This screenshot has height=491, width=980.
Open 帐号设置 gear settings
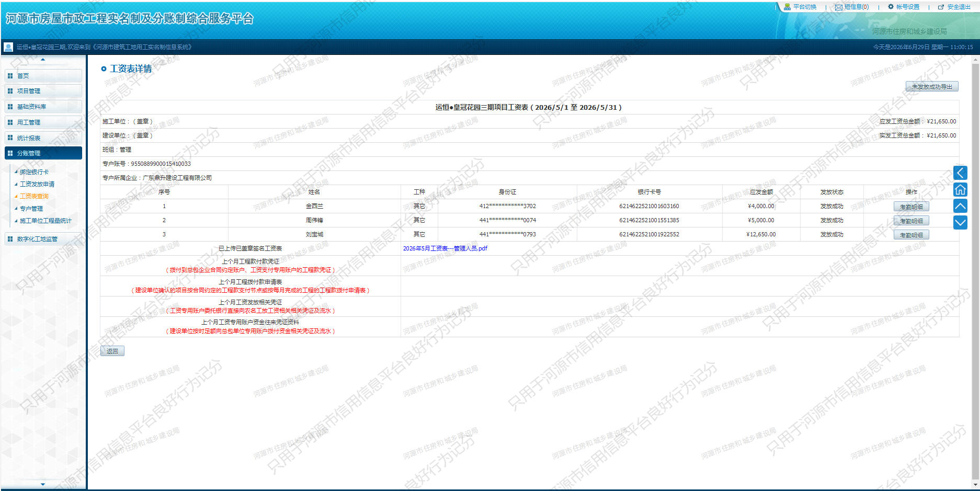coord(904,7)
